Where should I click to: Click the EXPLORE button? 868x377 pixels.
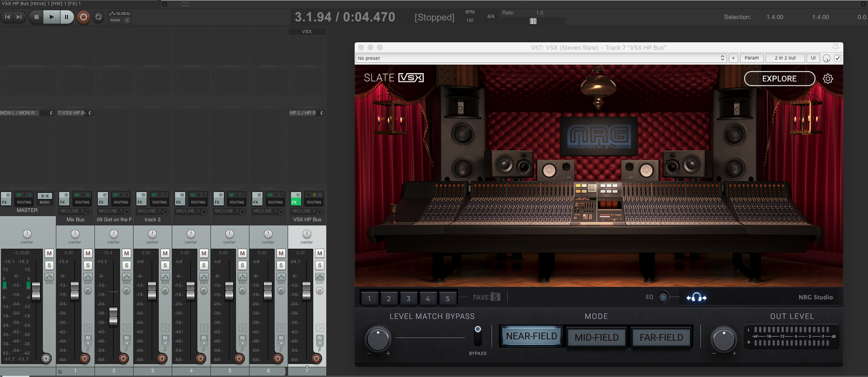[780, 79]
